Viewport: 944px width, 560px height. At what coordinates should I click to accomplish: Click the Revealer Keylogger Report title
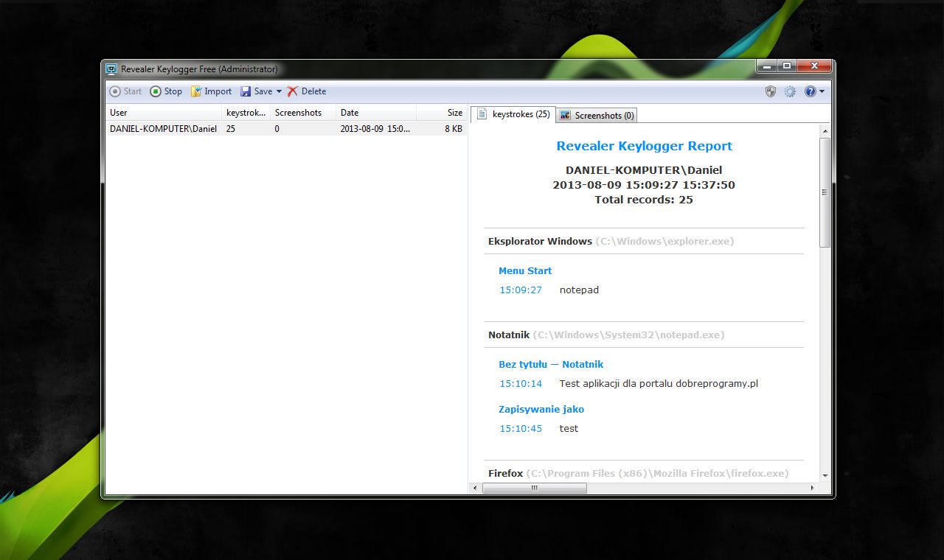point(645,146)
